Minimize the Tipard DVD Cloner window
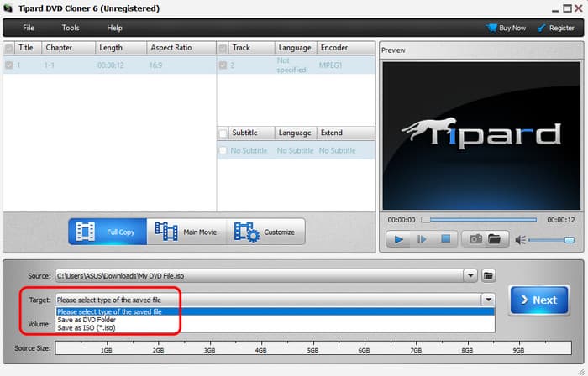Viewport: 588px width, 376px height. click(x=555, y=9)
